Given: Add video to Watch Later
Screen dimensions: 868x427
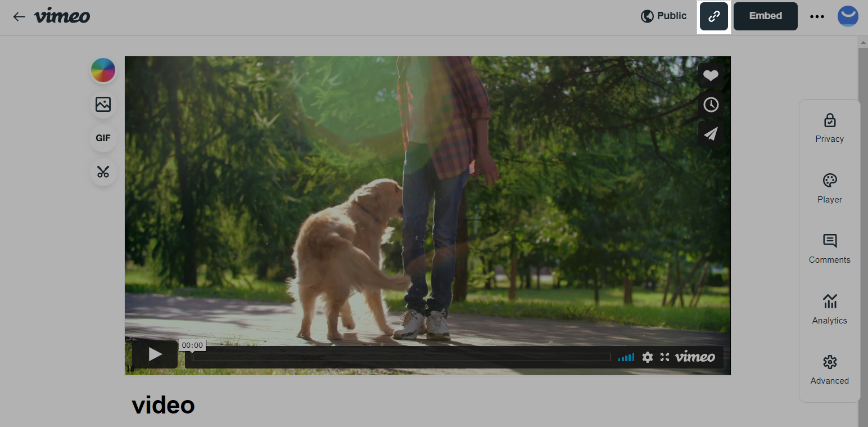Looking at the screenshot, I should pos(711,105).
